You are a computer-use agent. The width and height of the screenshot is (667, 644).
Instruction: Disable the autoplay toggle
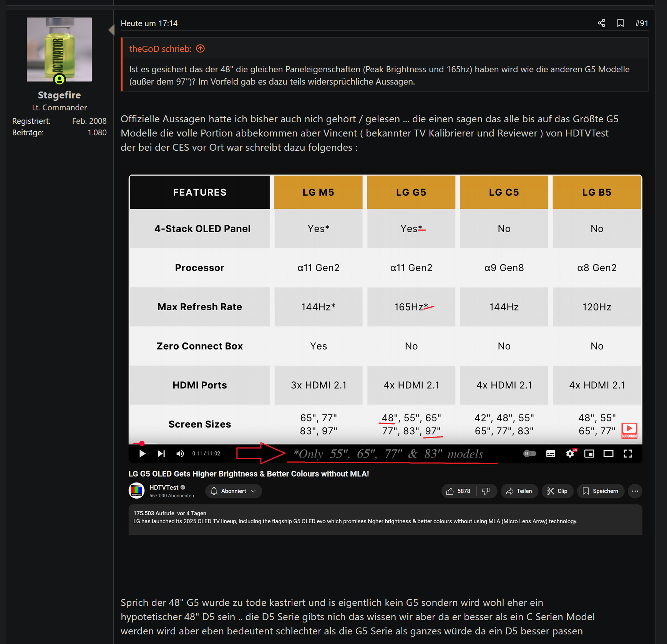click(x=530, y=454)
